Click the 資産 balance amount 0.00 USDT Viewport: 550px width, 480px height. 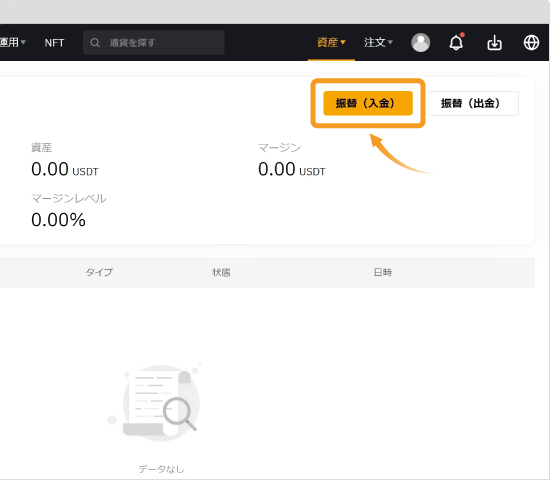[x=65, y=169]
